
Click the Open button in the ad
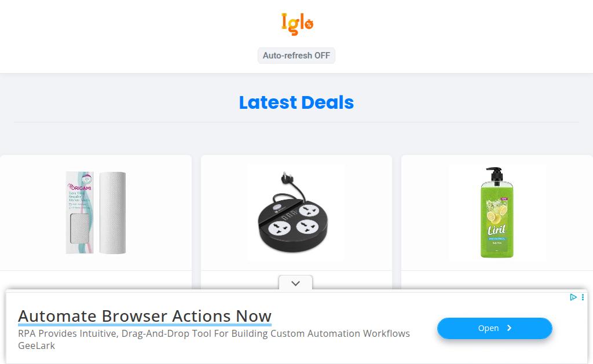[x=495, y=328]
